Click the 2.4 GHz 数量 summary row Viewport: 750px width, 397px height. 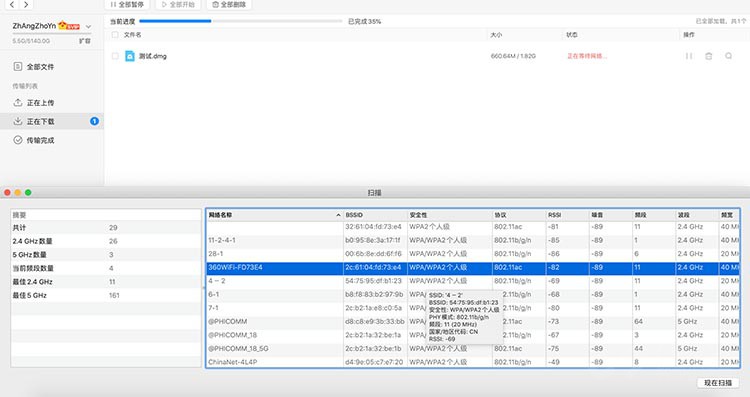pyautogui.click(x=106, y=241)
